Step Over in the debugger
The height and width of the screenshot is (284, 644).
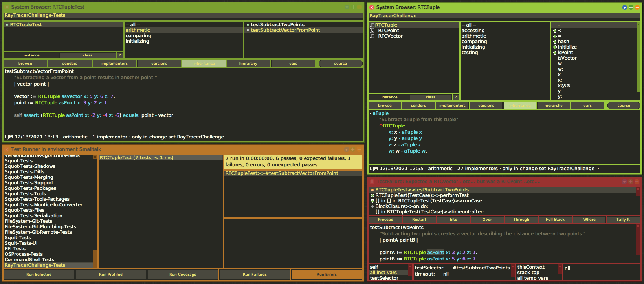coord(487,220)
